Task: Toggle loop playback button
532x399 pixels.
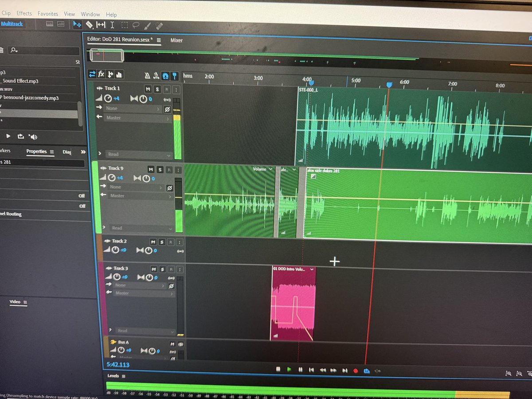Action: (367, 371)
